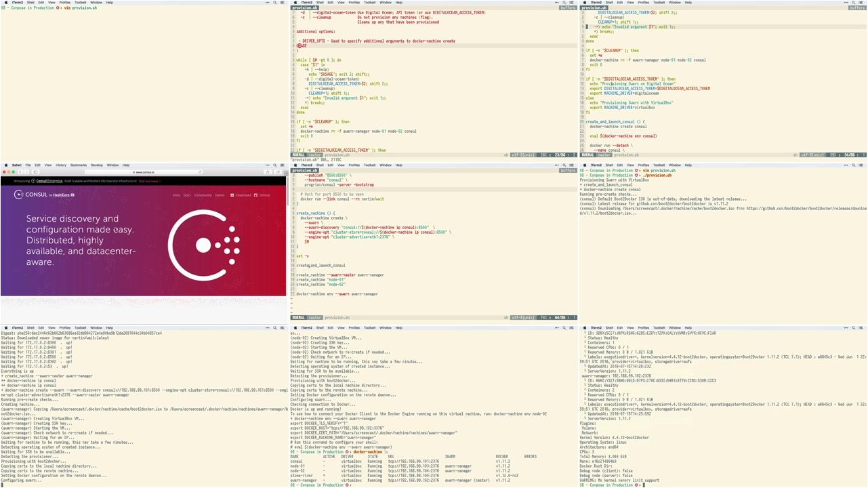Go back using Safari's back arrow
This screenshot has width=868, height=488.
(x=20, y=172)
